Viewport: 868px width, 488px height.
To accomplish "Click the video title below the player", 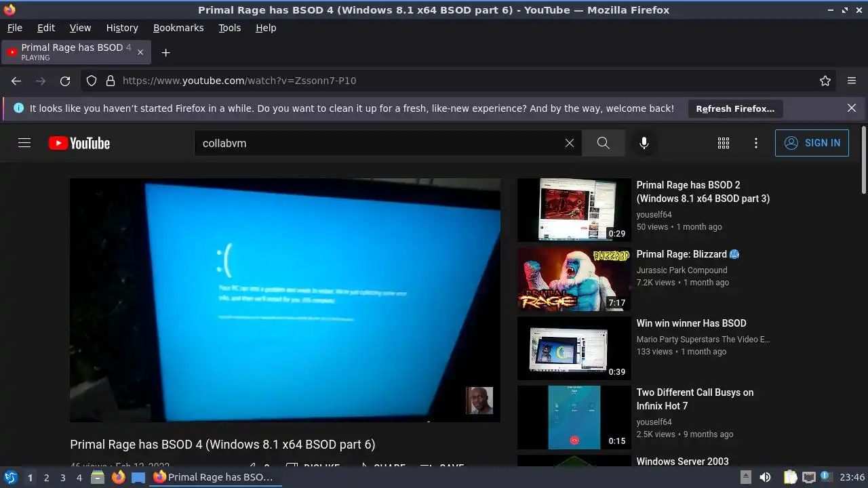I will click(x=222, y=445).
